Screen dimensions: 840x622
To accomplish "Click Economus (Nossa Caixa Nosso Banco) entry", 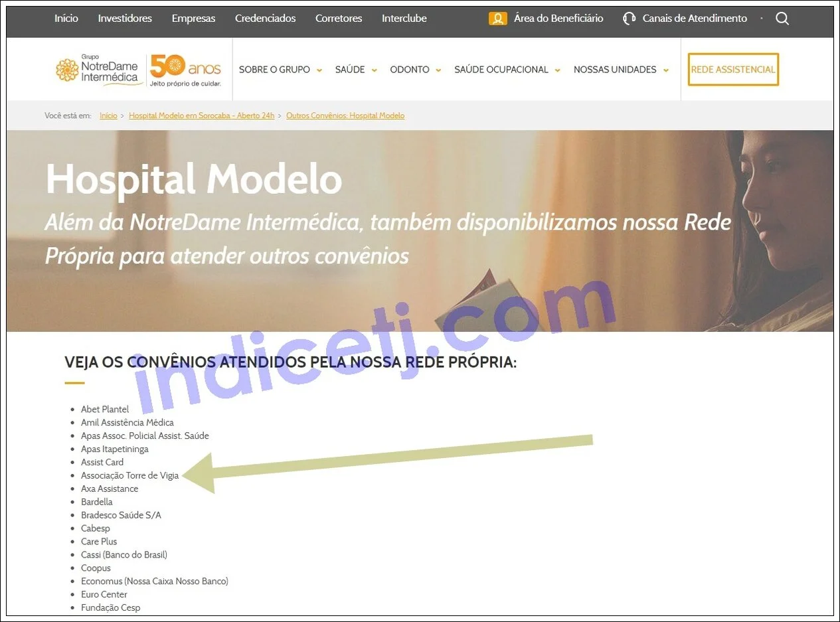I will [x=155, y=582].
